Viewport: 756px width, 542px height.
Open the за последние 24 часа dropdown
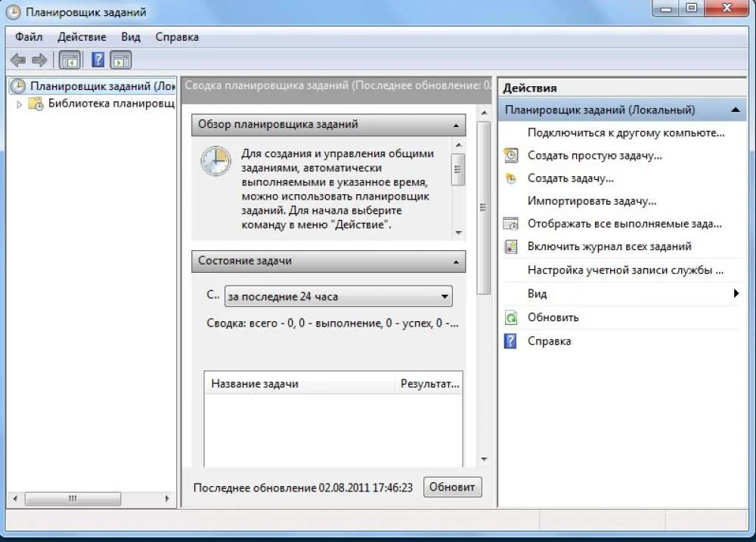coord(338,296)
